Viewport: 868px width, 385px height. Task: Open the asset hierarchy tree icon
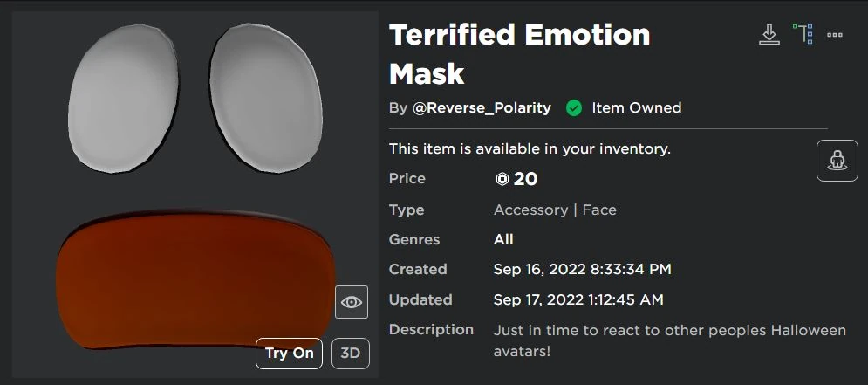[x=803, y=34]
